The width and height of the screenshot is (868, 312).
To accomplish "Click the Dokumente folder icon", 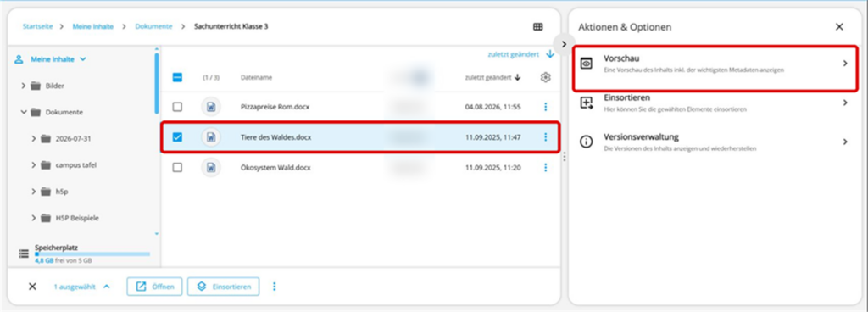I will (x=36, y=112).
